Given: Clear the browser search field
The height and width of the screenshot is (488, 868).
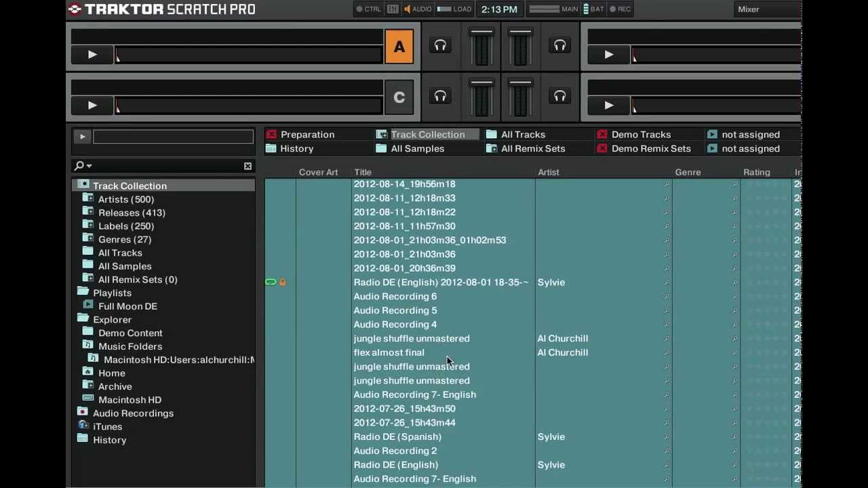Looking at the screenshot, I should coord(248,166).
